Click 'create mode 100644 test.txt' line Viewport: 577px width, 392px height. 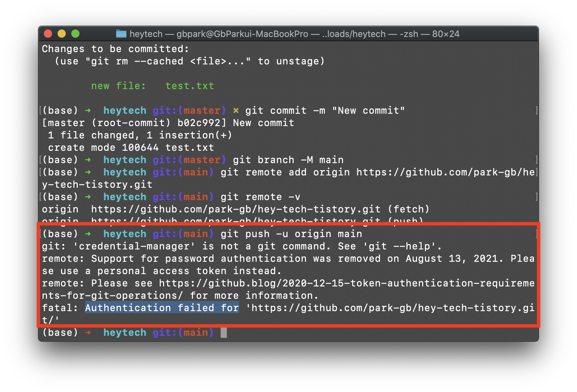tap(131, 148)
